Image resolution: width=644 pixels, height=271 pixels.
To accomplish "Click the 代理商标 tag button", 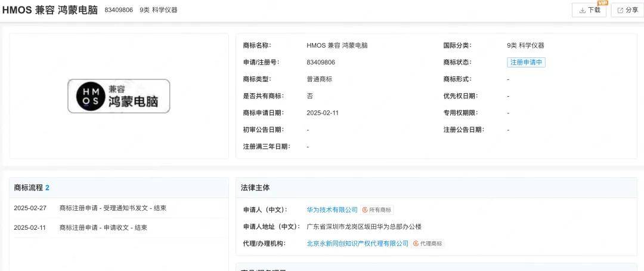I will tap(428, 244).
